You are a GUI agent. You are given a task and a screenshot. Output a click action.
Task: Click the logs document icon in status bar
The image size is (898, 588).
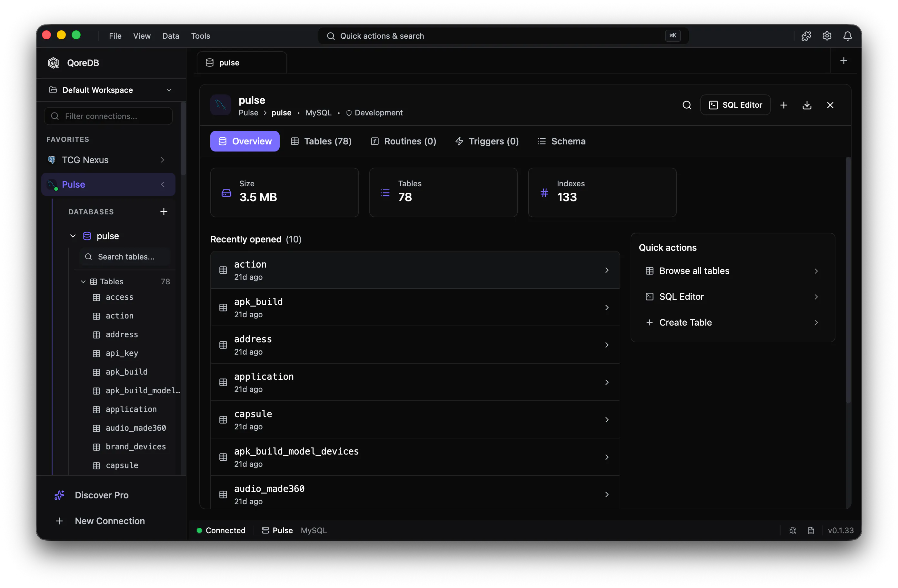(x=811, y=530)
